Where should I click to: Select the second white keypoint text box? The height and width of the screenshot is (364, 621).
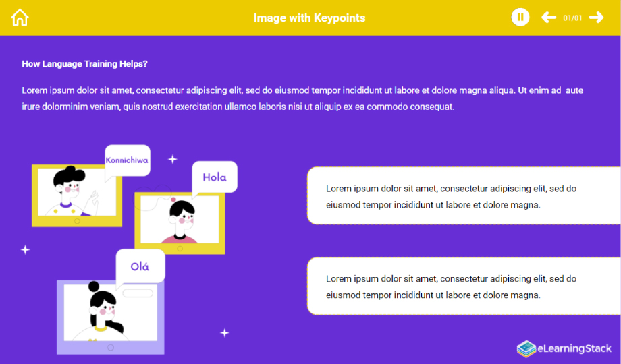coord(464,286)
